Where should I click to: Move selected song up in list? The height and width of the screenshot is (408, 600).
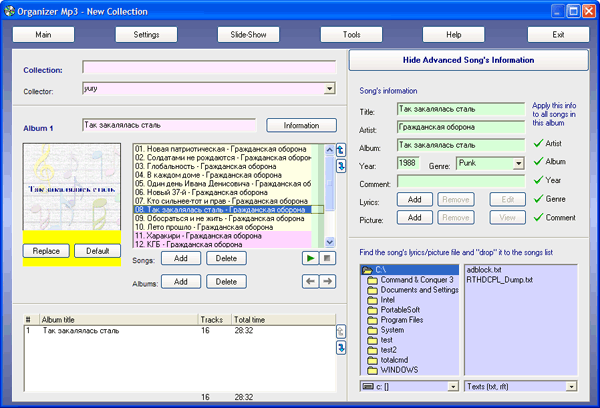coord(341,150)
